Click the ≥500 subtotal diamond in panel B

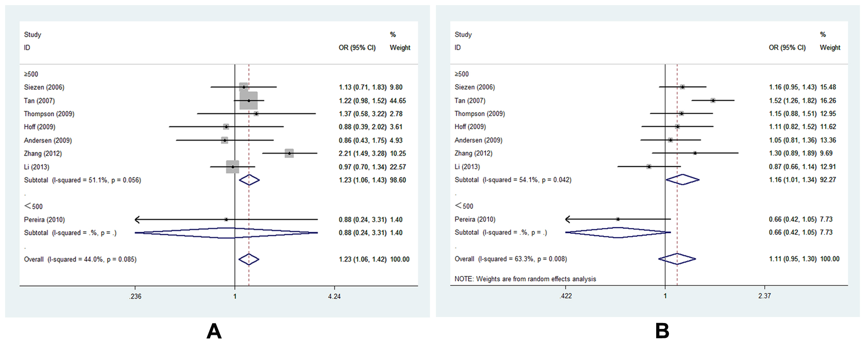coord(682,180)
